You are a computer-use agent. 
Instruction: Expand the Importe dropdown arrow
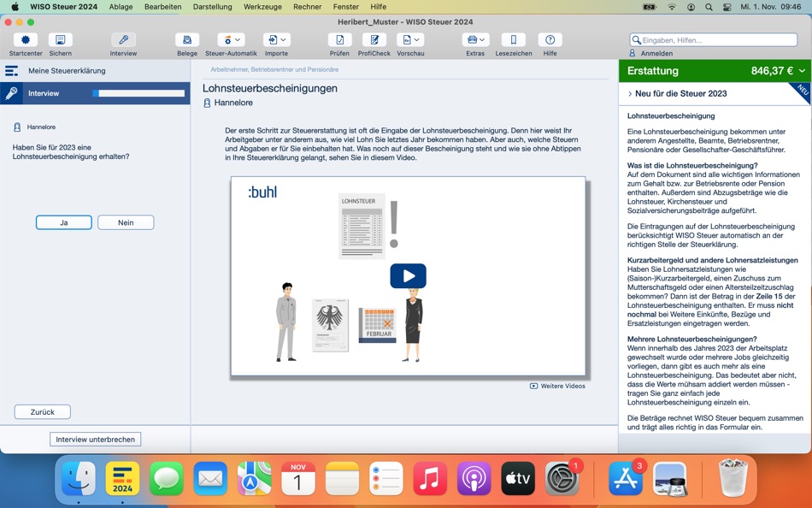click(x=283, y=40)
